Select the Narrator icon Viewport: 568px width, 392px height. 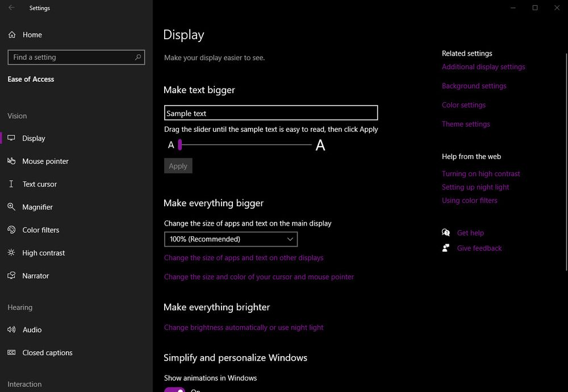[11, 276]
